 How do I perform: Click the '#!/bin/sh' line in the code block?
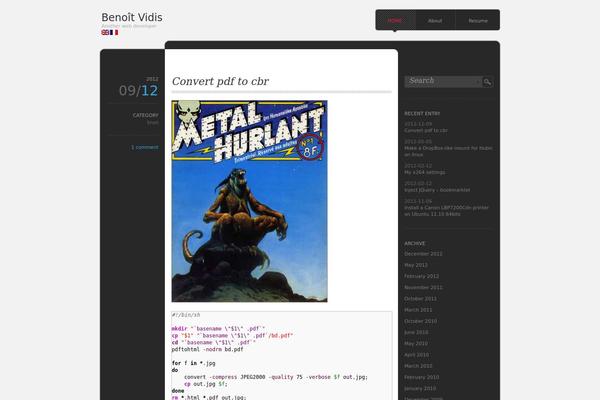click(186, 315)
